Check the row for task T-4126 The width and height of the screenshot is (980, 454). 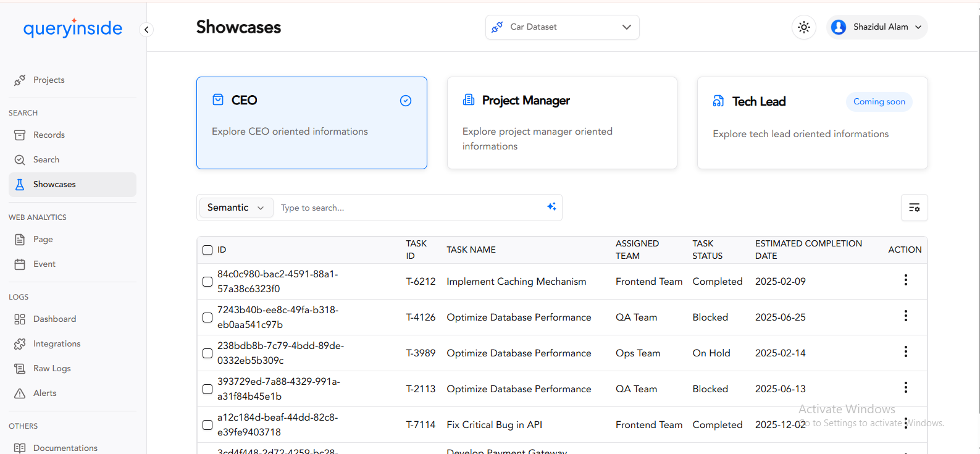pos(207,317)
